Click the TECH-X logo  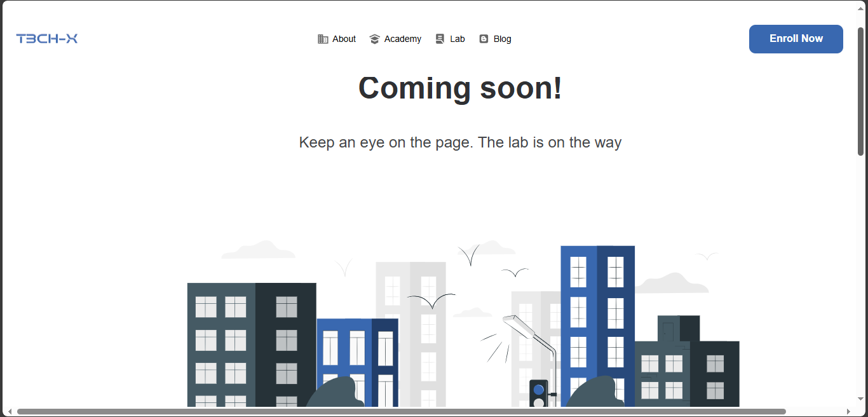[x=47, y=39]
